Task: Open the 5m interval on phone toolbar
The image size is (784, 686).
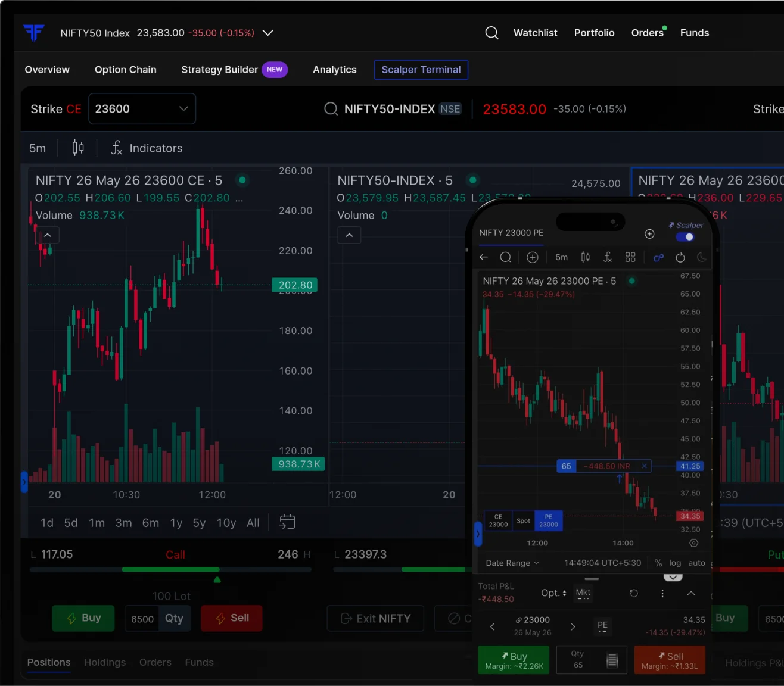Action: (562, 257)
